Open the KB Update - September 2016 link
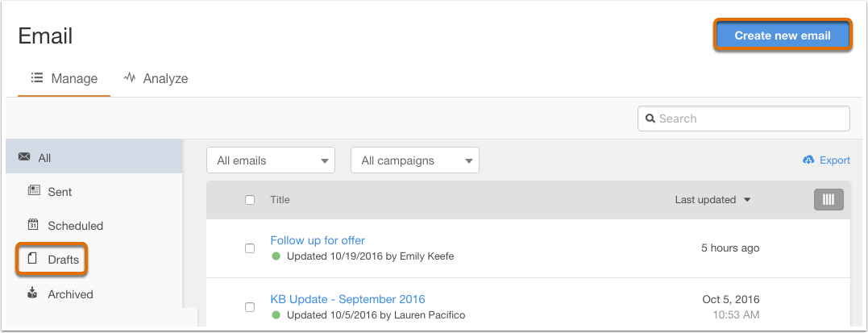Screen dimensions: 868x333 pos(347,299)
